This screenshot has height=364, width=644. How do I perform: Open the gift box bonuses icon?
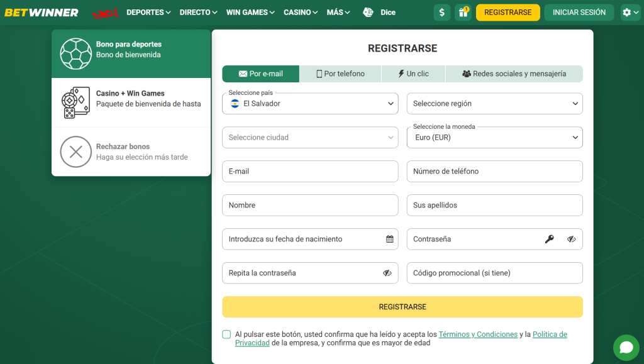464,13
